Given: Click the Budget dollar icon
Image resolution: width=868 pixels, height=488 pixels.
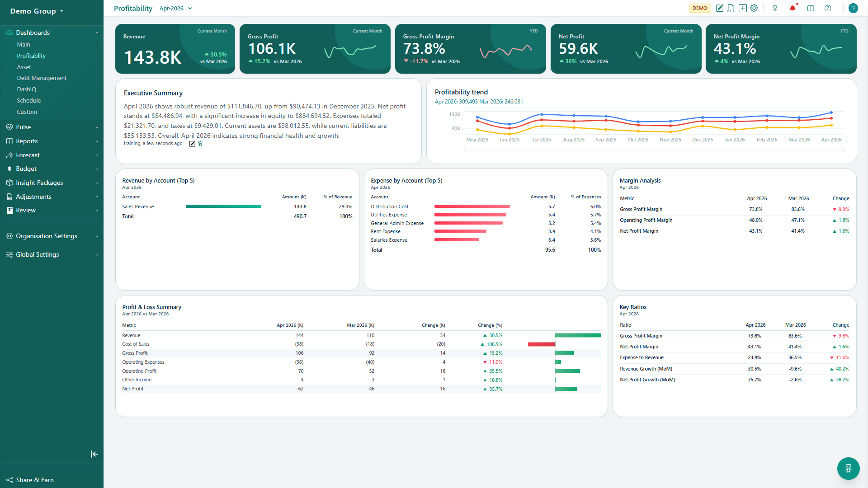Looking at the screenshot, I should 9,169.
